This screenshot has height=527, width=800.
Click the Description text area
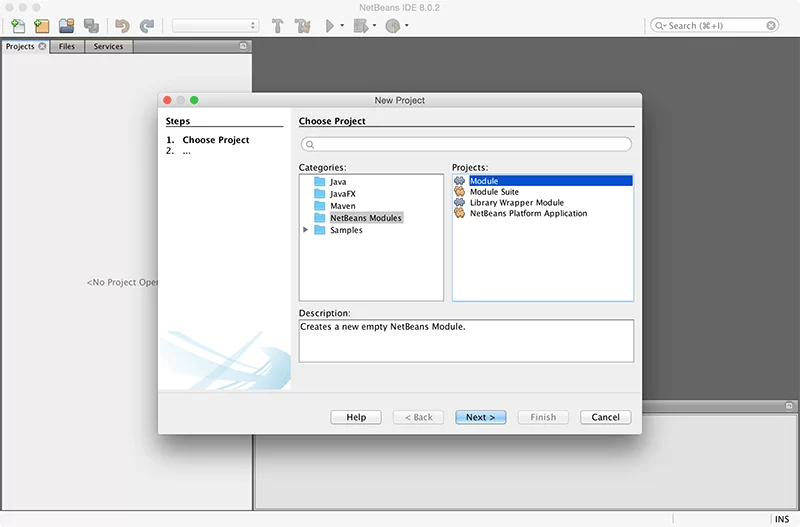[466, 341]
